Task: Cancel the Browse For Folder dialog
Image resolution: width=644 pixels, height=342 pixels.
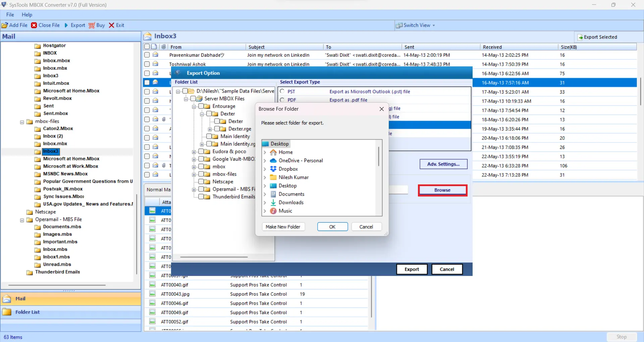Action: tap(366, 227)
